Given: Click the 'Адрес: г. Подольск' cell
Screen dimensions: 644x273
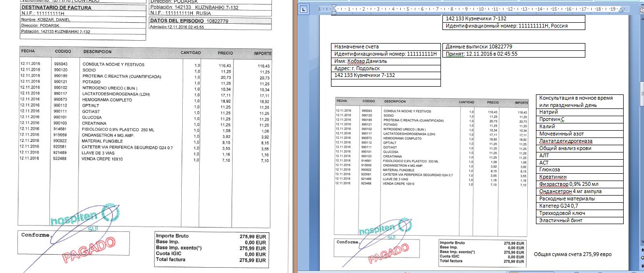Looking at the screenshot, I should coord(386,68).
